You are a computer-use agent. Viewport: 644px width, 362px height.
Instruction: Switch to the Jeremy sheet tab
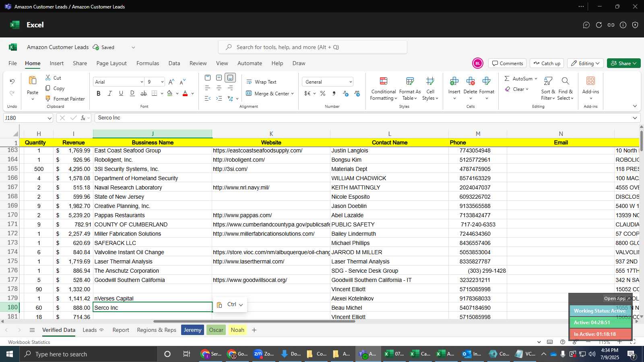(193, 330)
